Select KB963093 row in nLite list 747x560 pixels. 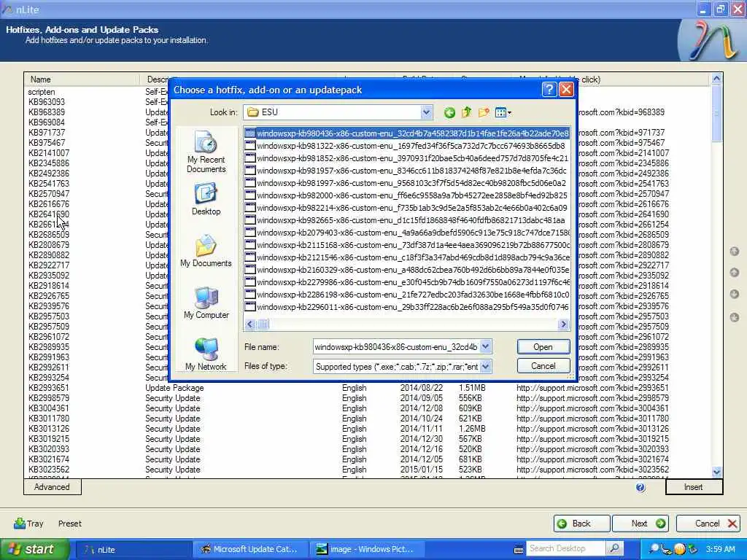pyautogui.click(x=47, y=102)
